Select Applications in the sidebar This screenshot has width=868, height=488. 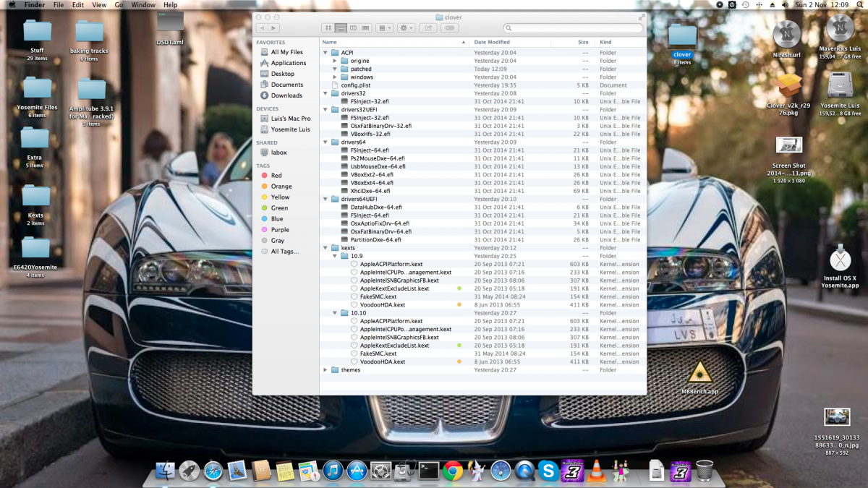[x=288, y=63]
